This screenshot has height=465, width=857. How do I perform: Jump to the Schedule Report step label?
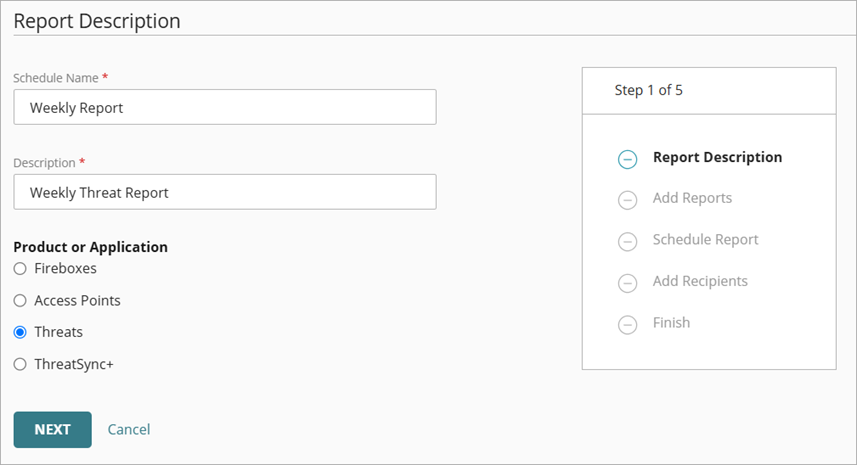[705, 240]
